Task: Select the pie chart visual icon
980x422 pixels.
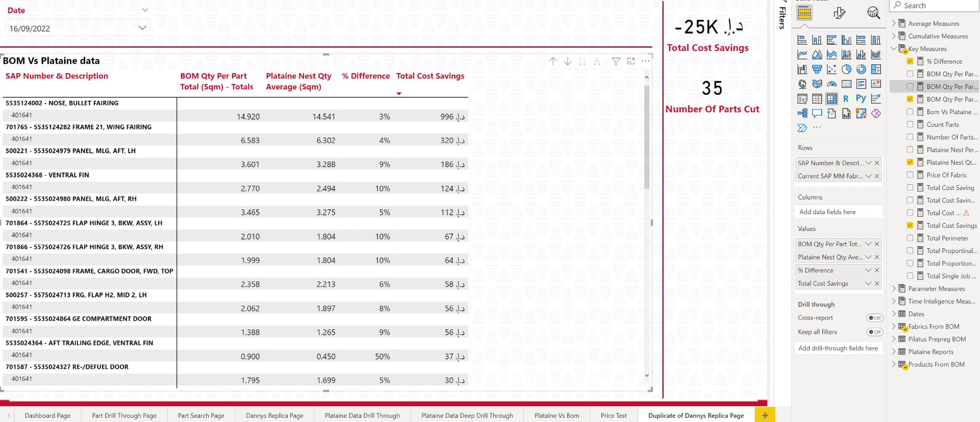Action: pyautogui.click(x=846, y=69)
